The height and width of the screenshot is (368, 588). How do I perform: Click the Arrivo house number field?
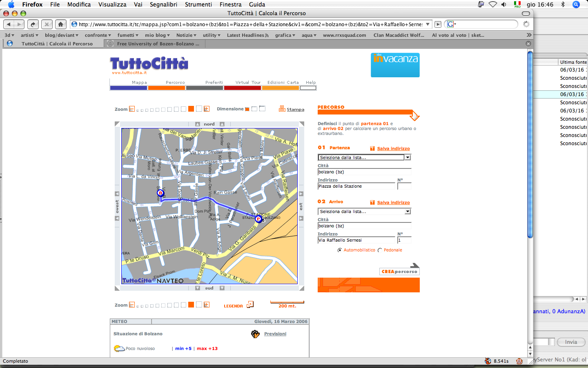pos(404,240)
